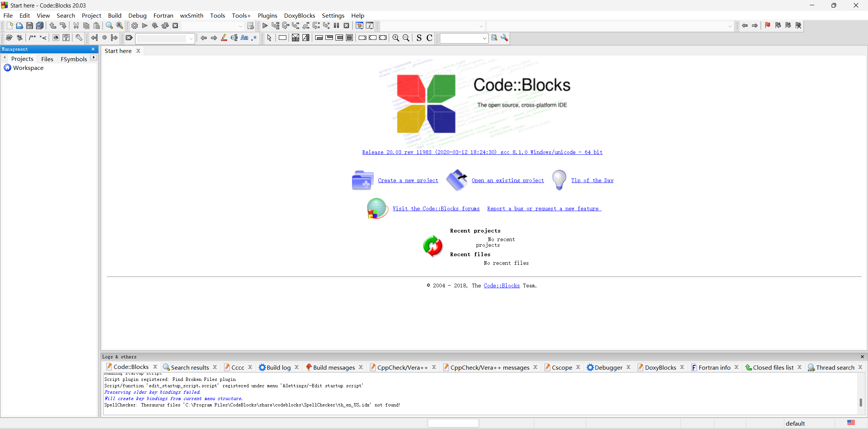Create a new file with the toolbar icon

(9, 26)
